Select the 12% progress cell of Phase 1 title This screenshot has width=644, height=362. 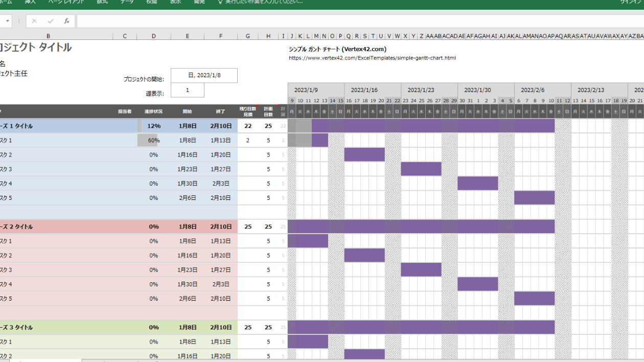point(154,126)
